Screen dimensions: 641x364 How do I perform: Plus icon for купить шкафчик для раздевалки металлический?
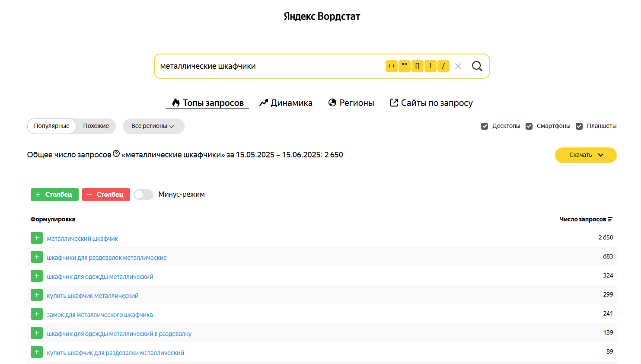point(37,352)
